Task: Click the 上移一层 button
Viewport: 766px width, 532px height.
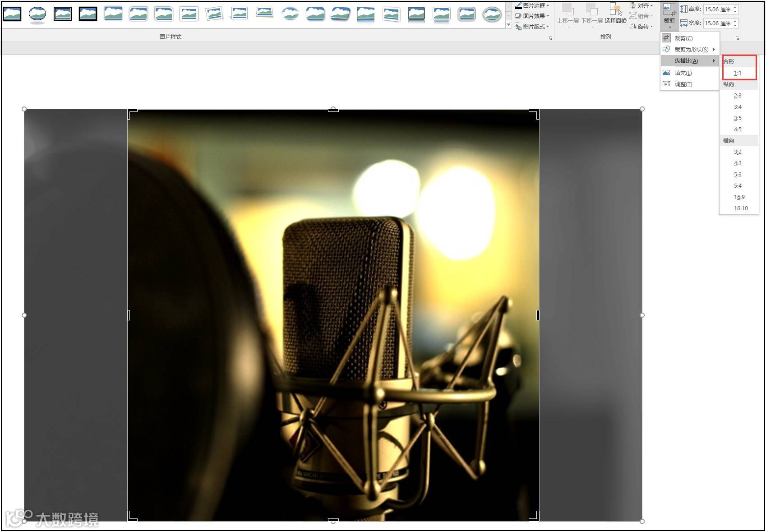Action: [x=568, y=15]
